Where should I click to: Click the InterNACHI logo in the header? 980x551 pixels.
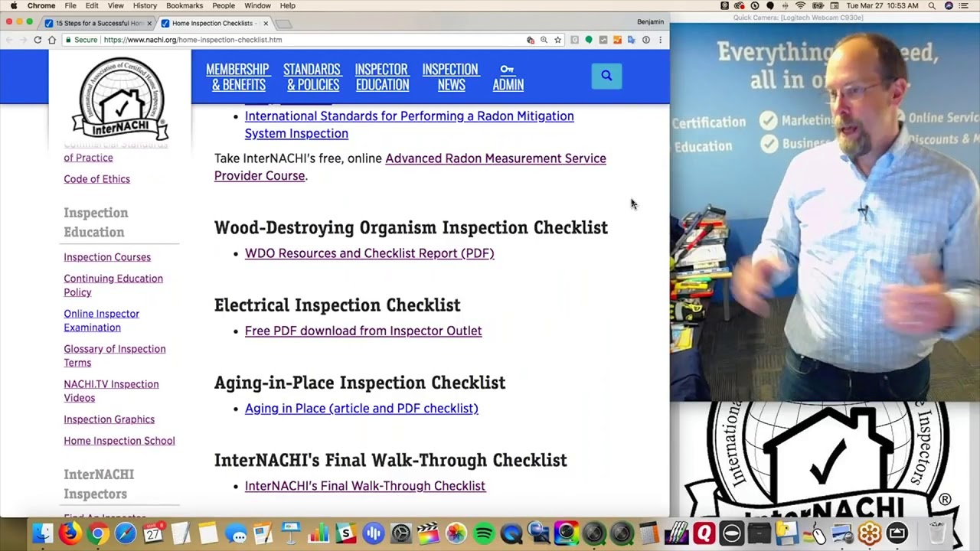coord(120,98)
